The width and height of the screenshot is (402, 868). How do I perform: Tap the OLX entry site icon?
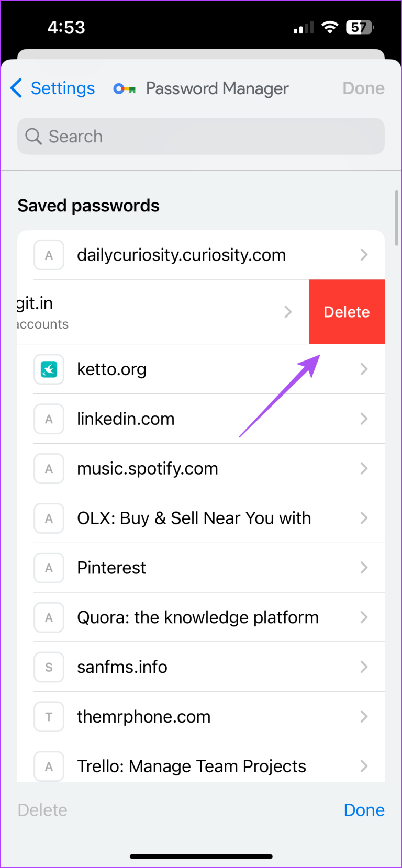(49, 518)
